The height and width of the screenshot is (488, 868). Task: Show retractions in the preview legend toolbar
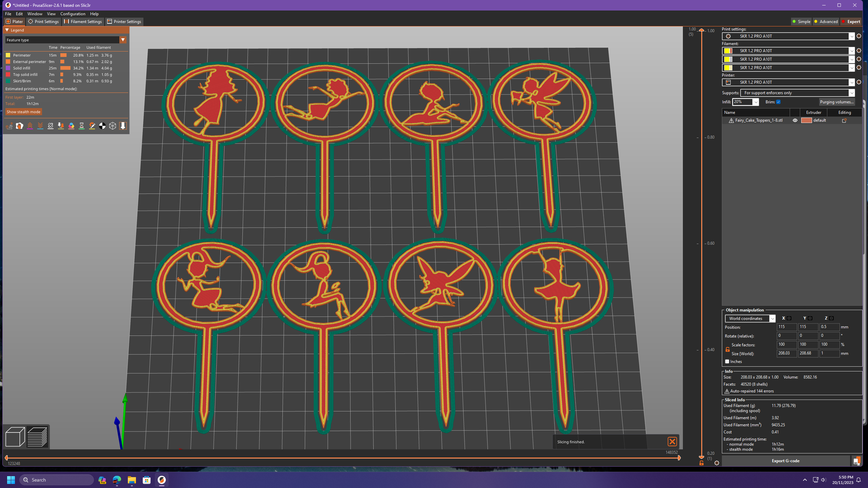click(30, 126)
